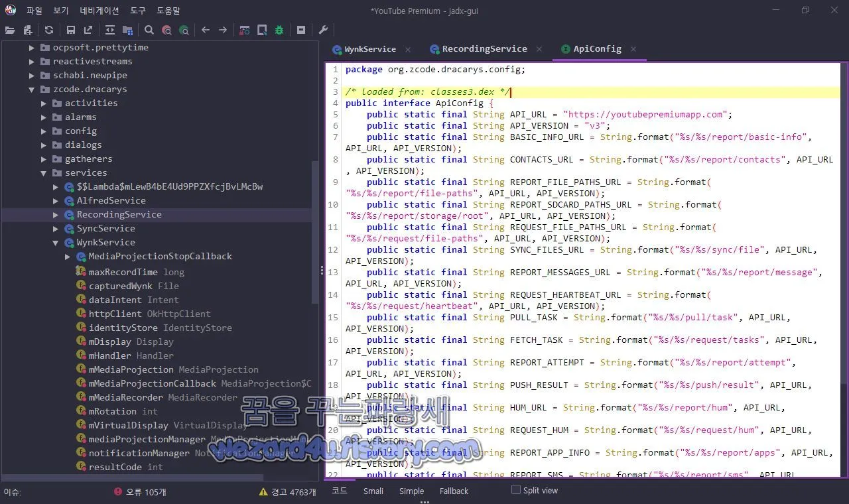The width and height of the screenshot is (849, 504).
Task: Click the project tree vertical scrollbar
Action: click(316, 234)
